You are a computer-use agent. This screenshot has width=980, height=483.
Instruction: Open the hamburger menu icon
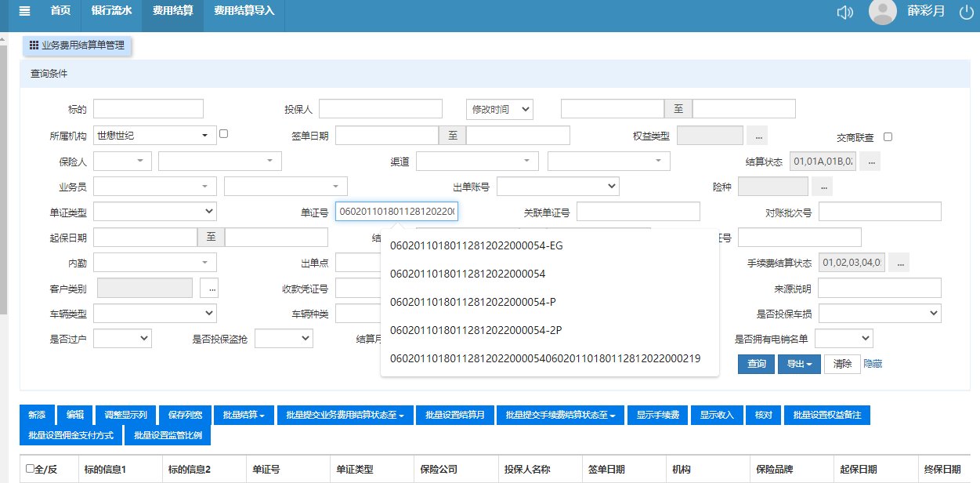coord(24,11)
